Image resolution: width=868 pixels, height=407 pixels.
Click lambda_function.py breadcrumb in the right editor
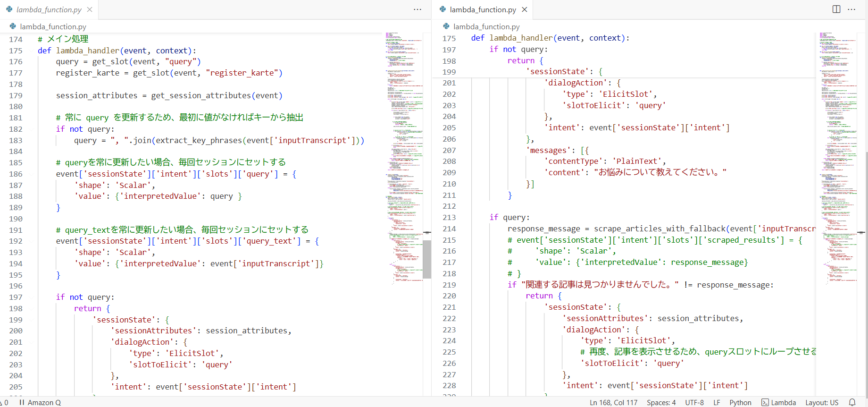coord(486,27)
